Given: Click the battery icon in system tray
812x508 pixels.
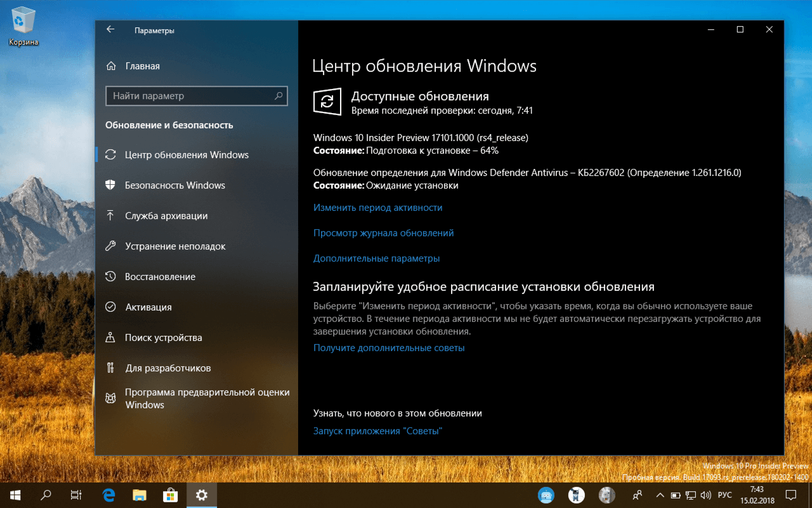Looking at the screenshot, I should click(x=676, y=495).
